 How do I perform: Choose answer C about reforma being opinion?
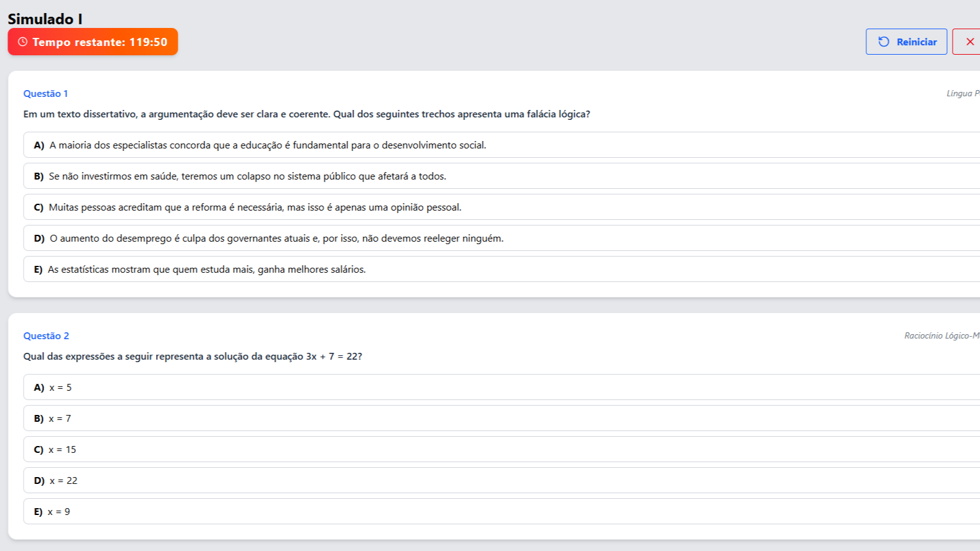(255, 207)
